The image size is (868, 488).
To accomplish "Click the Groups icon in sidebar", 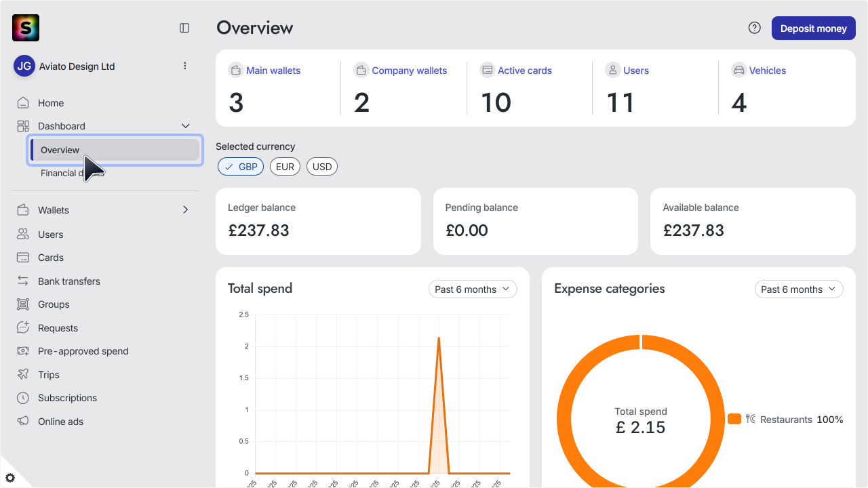I will pyautogui.click(x=23, y=304).
